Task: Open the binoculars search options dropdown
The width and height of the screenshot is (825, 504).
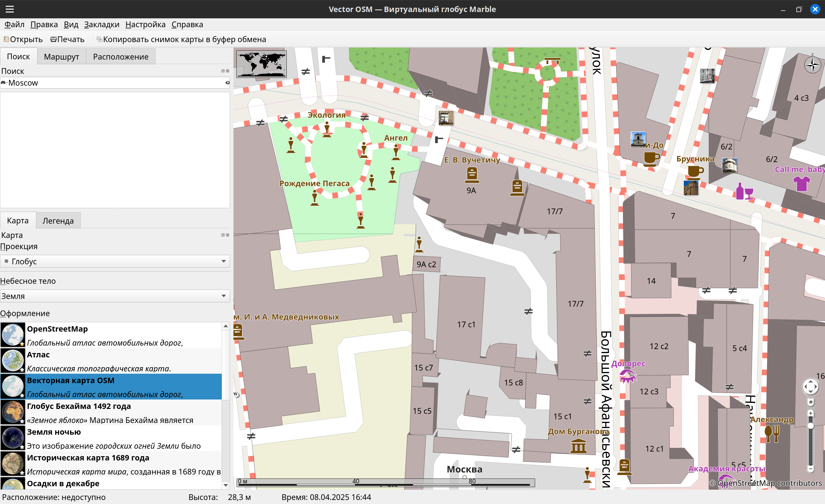Action: click(4, 83)
